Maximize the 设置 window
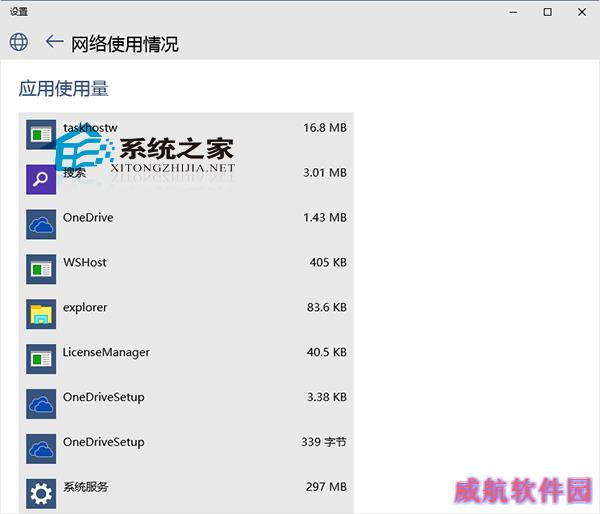Image resolution: width=600 pixels, height=514 pixels. coord(548,12)
